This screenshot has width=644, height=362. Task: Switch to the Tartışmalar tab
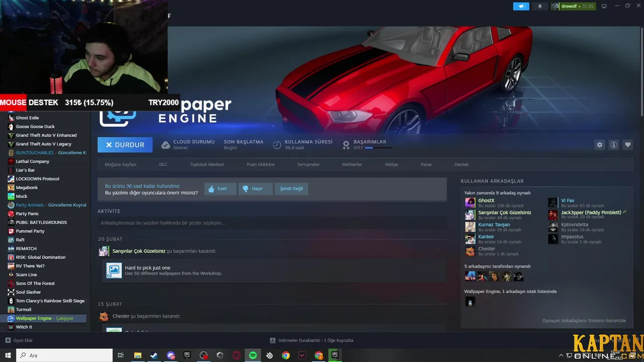308,164
